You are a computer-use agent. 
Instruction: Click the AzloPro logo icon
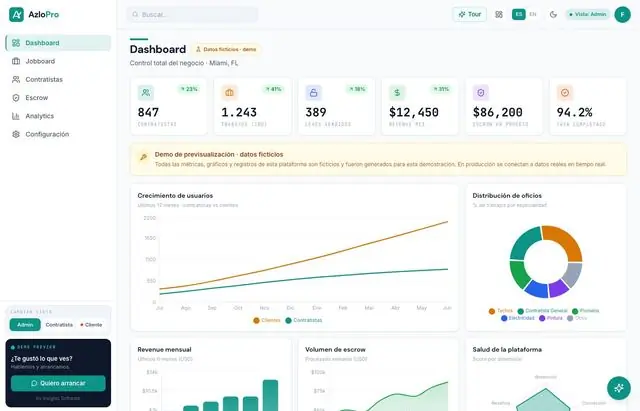(16, 15)
